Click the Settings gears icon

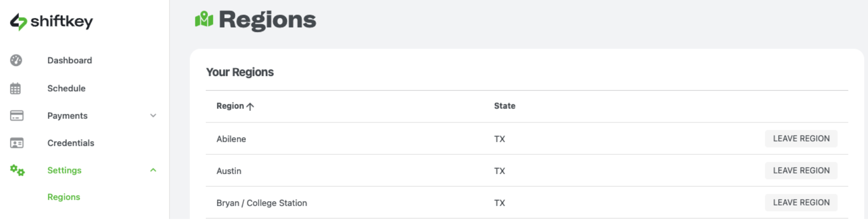coord(17,170)
